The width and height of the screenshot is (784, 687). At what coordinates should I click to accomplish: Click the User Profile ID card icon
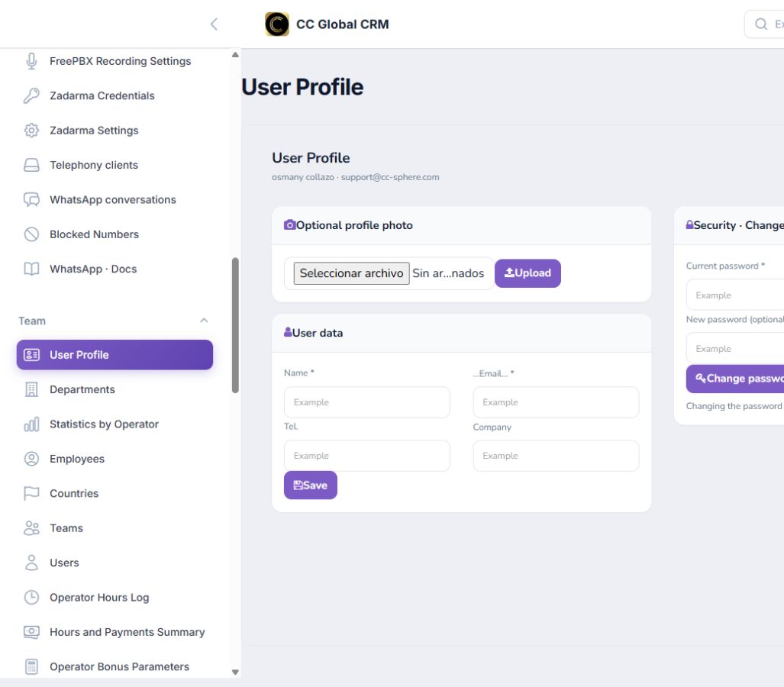point(31,355)
